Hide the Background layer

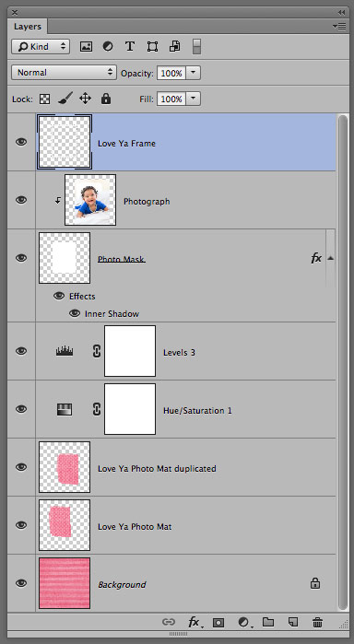click(x=21, y=583)
